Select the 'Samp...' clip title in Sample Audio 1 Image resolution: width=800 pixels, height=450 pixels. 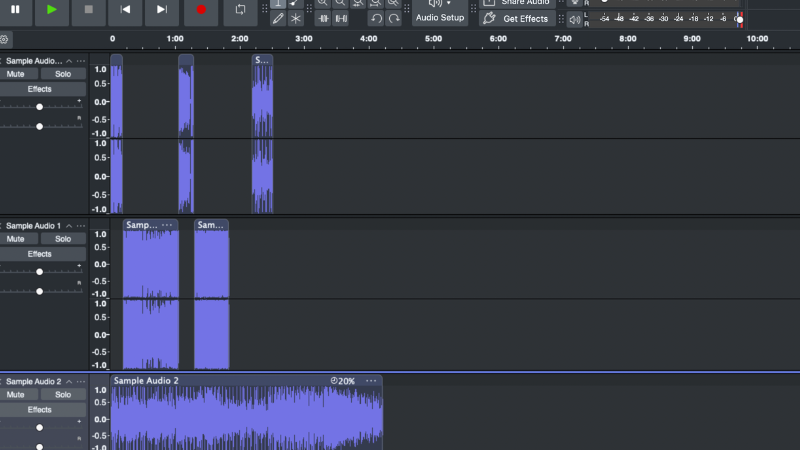point(141,225)
